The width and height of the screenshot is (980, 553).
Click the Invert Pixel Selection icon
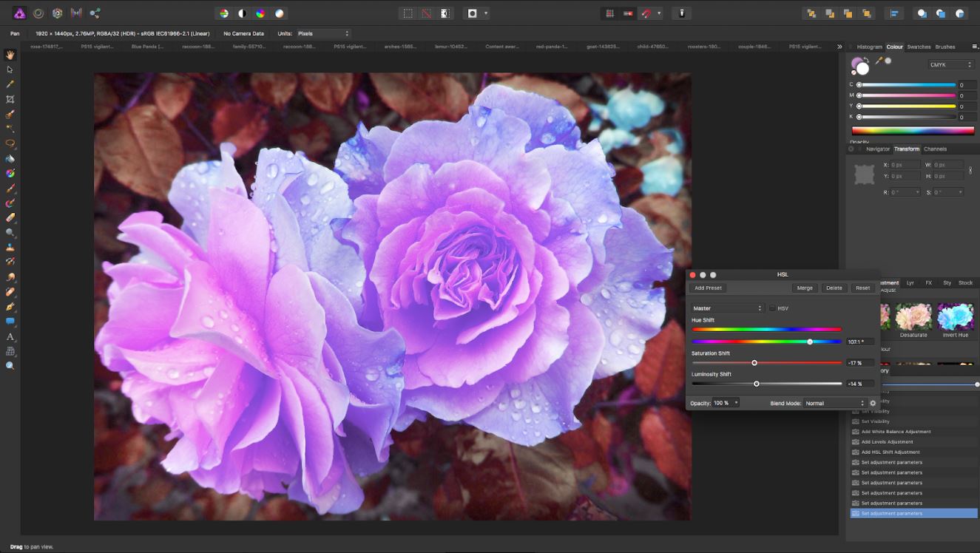coord(445,13)
